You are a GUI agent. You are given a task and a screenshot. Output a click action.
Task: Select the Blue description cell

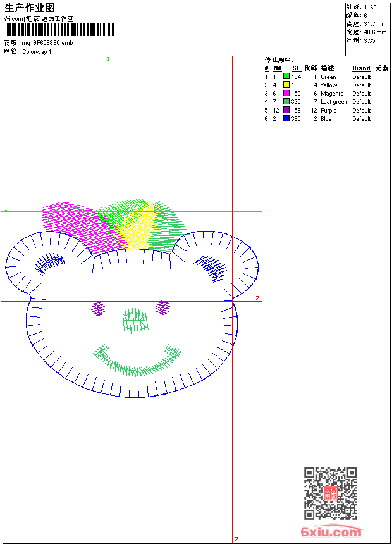(326, 119)
